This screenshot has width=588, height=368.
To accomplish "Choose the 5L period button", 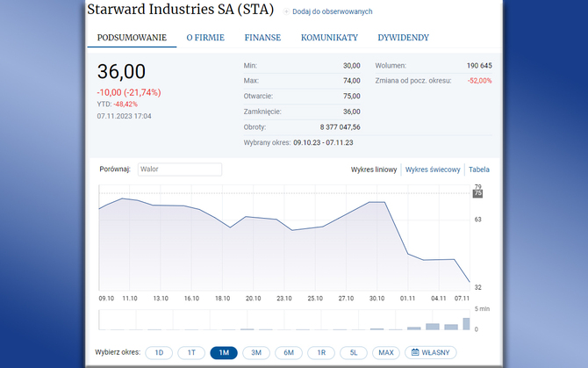I will click(354, 352).
